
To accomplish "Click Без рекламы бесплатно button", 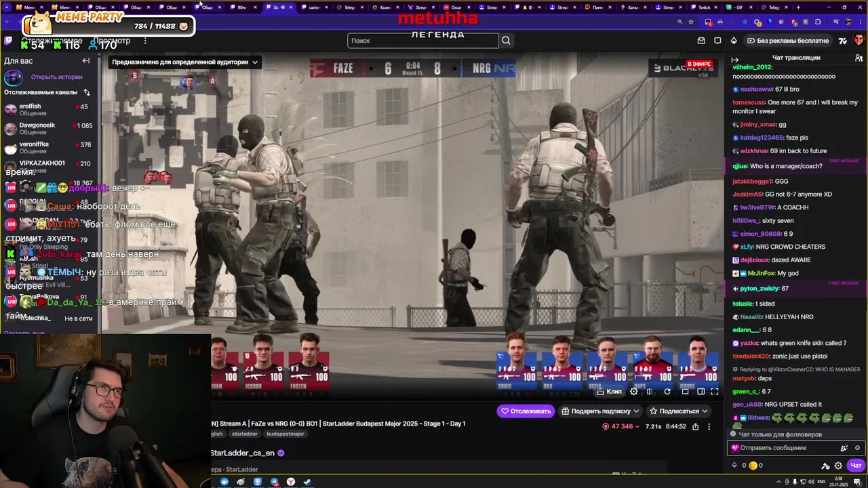I will (788, 41).
